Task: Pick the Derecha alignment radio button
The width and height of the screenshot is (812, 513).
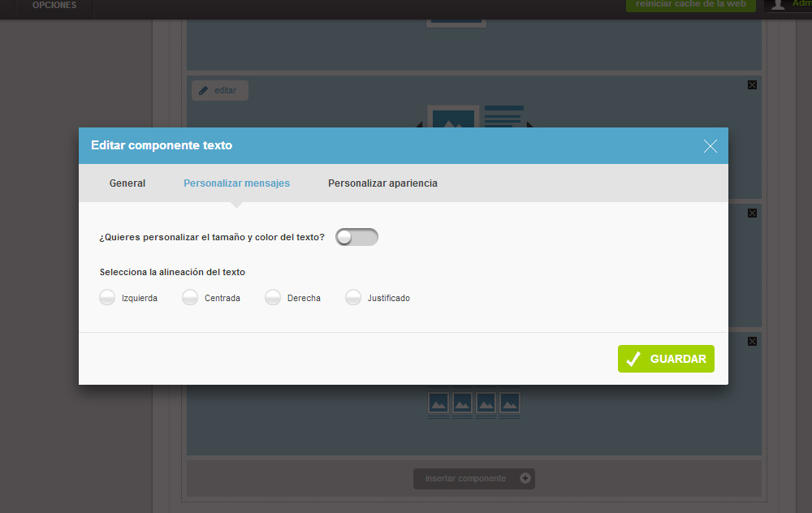Action: tap(273, 298)
